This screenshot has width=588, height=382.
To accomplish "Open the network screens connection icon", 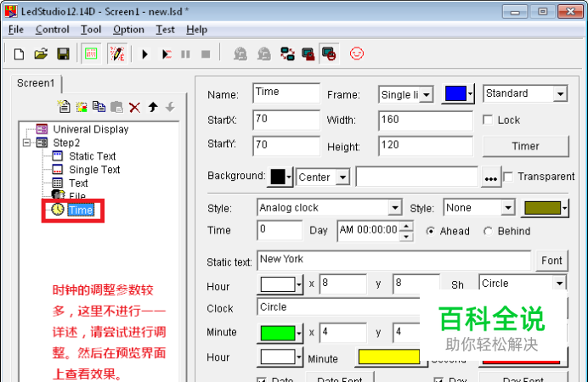I will (x=287, y=54).
